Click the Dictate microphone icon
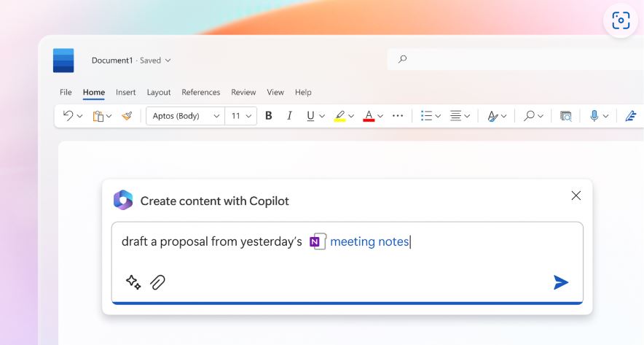The image size is (644, 345). (x=594, y=116)
